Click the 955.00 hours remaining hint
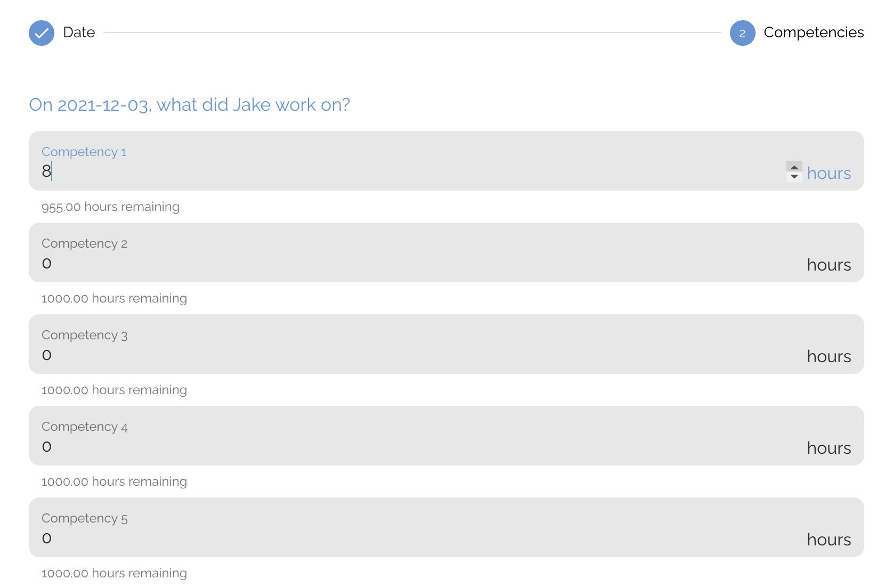 tap(111, 207)
